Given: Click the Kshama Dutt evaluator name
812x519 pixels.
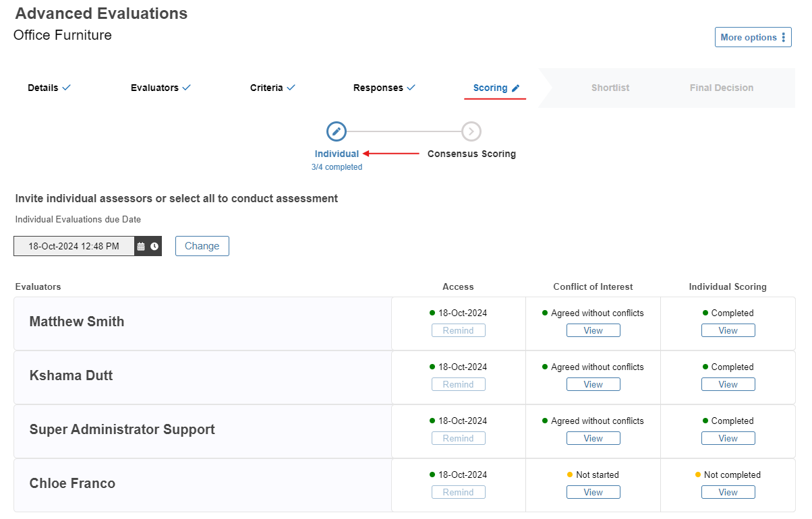Looking at the screenshot, I should pyautogui.click(x=71, y=375).
